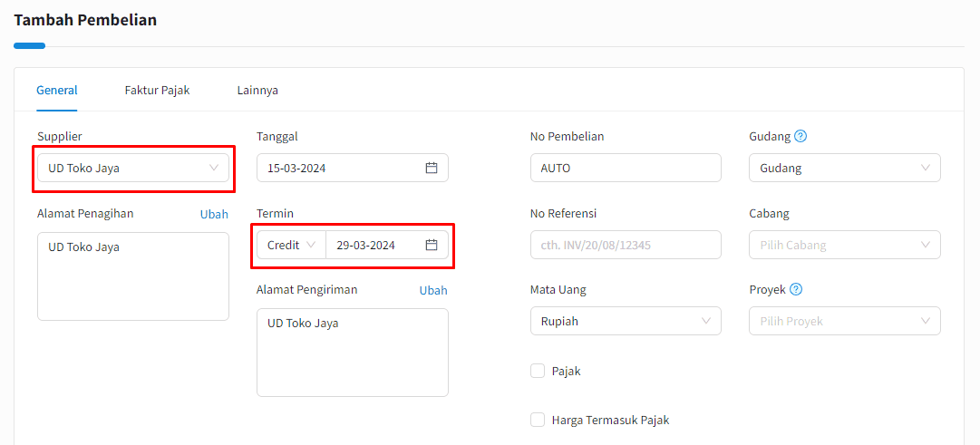Screen dimensions: 980x445
Task: Enable the Pajak checkbox
Action: tap(538, 372)
